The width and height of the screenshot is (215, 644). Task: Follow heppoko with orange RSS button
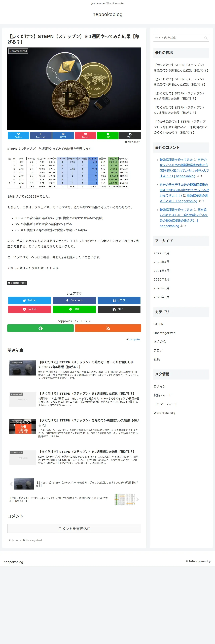[108, 328]
